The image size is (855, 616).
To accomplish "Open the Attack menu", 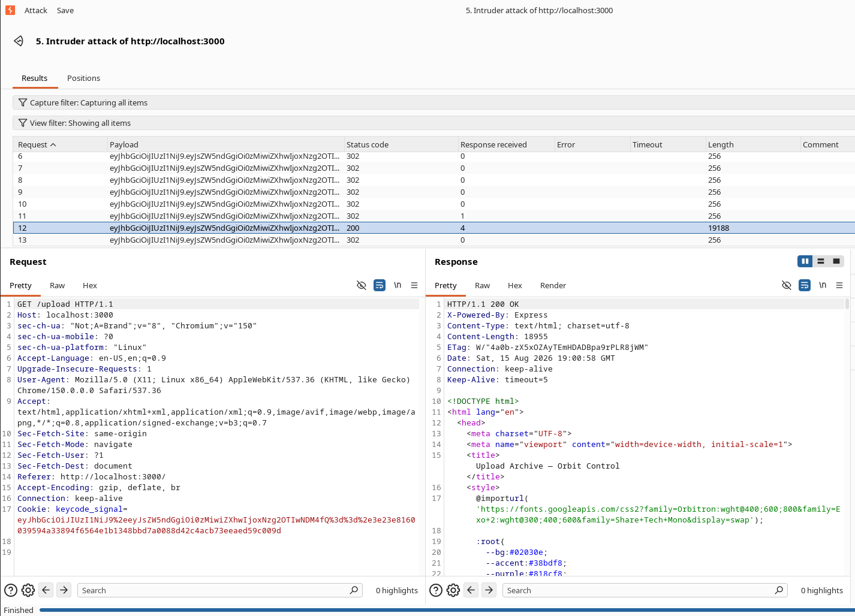I will [x=36, y=10].
